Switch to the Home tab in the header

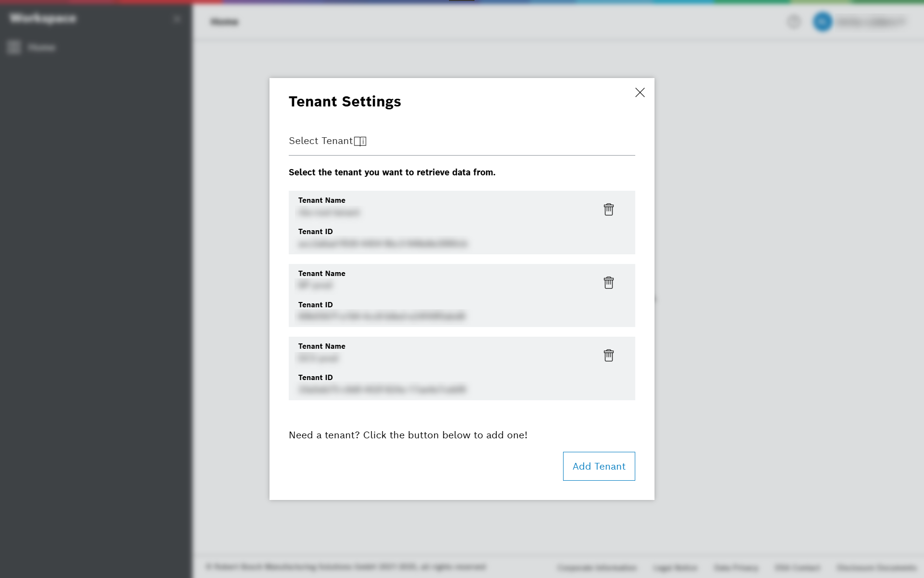[x=224, y=22]
